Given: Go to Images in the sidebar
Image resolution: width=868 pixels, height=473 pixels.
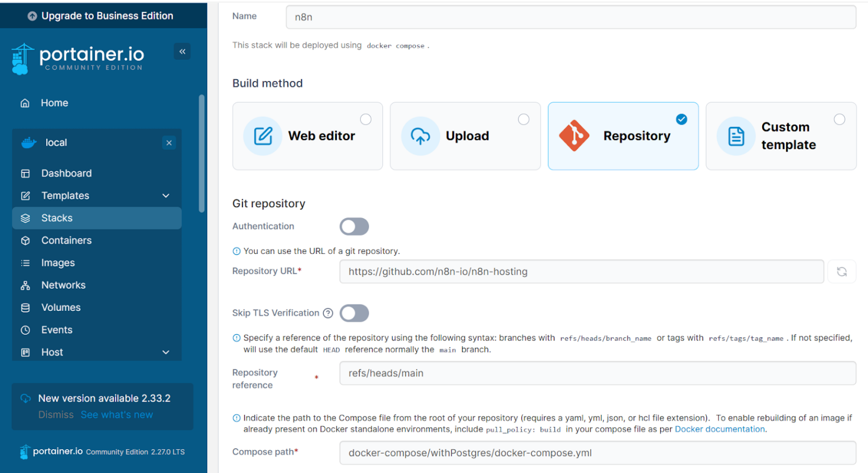Looking at the screenshot, I should coord(57,263).
